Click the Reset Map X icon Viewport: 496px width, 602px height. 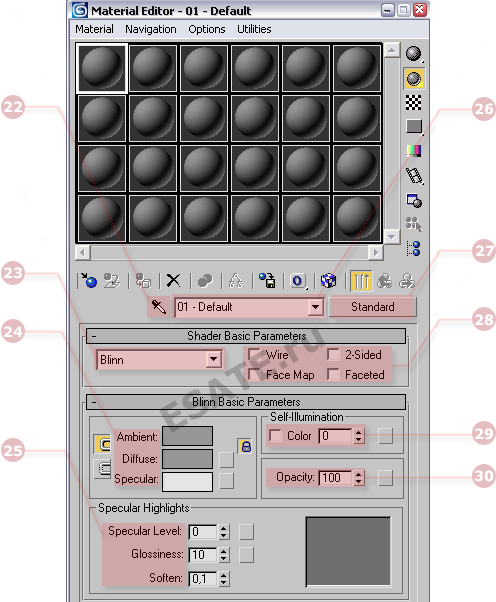(174, 281)
